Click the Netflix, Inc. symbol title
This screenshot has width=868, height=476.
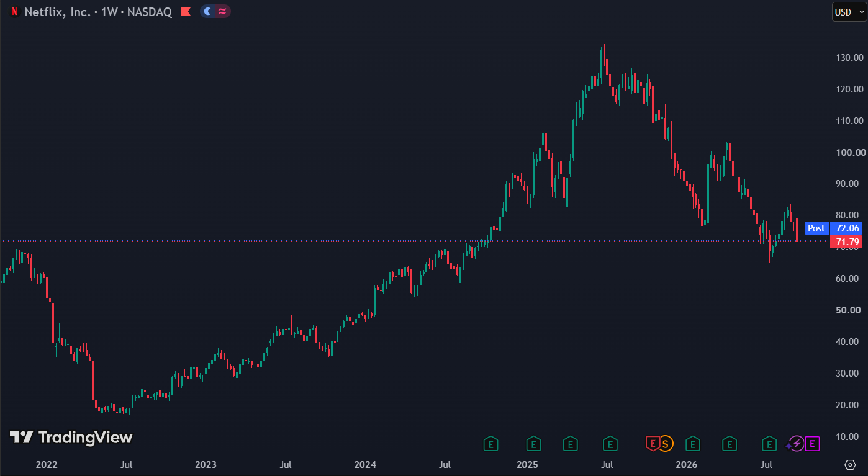pos(59,12)
